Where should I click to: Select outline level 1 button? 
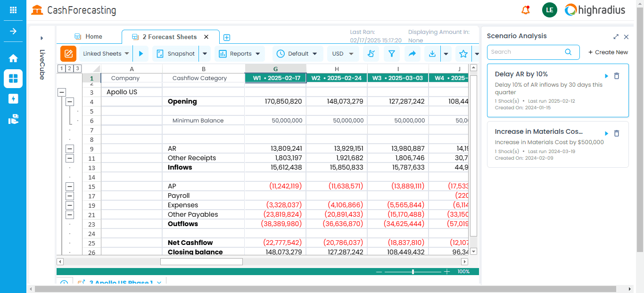[61, 69]
